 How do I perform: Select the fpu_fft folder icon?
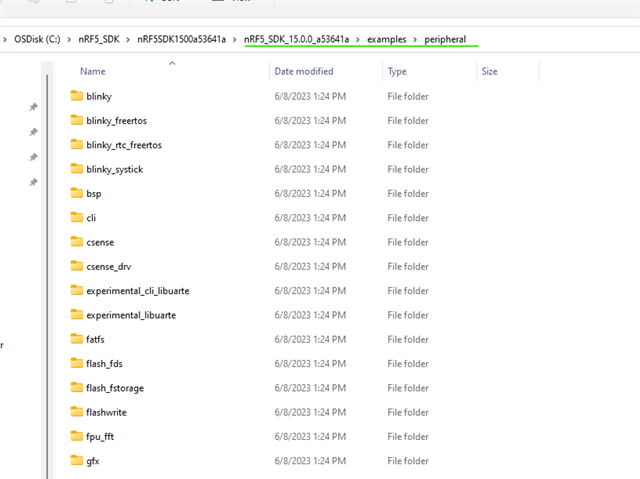[x=76, y=436]
